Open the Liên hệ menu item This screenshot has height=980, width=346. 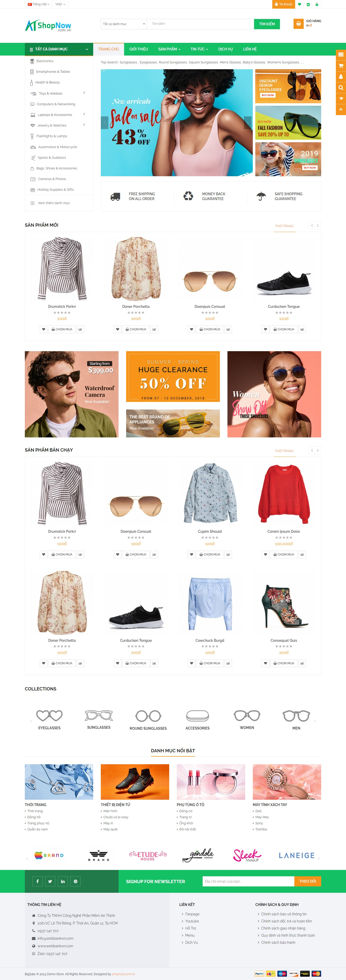pos(250,49)
